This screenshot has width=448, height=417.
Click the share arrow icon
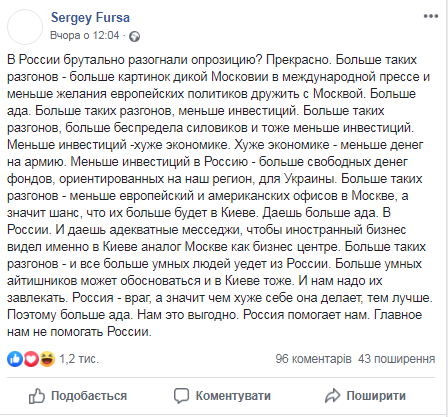332,396
